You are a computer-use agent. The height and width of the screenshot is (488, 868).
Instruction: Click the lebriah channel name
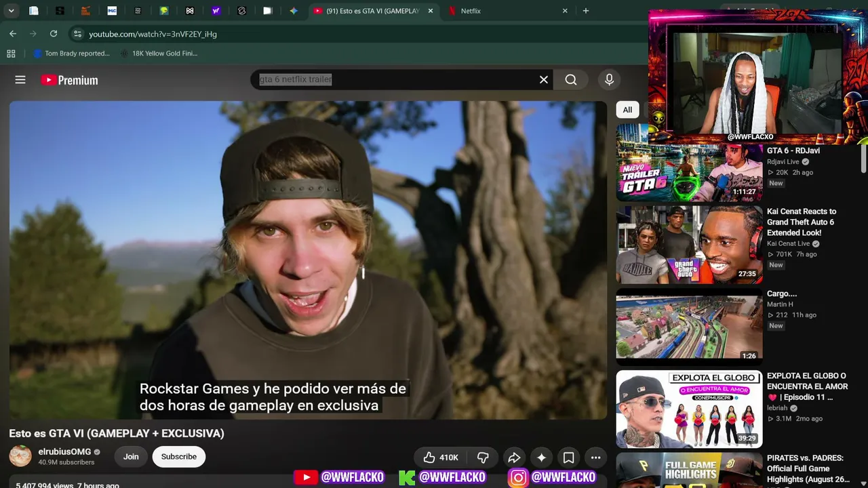[x=777, y=408]
